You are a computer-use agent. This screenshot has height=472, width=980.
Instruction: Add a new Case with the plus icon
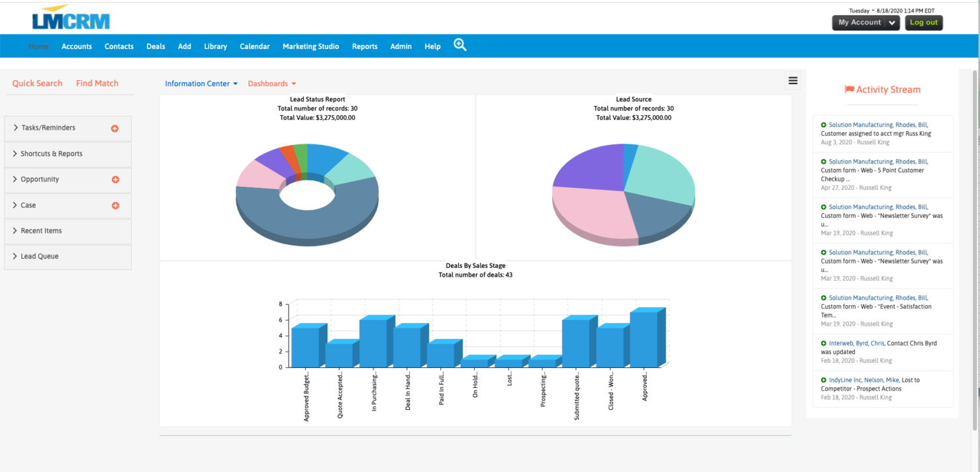(x=116, y=205)
